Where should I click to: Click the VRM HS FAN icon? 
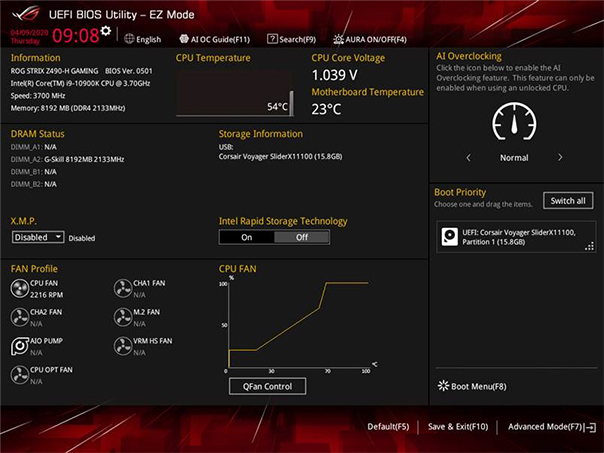coord(123,346)
